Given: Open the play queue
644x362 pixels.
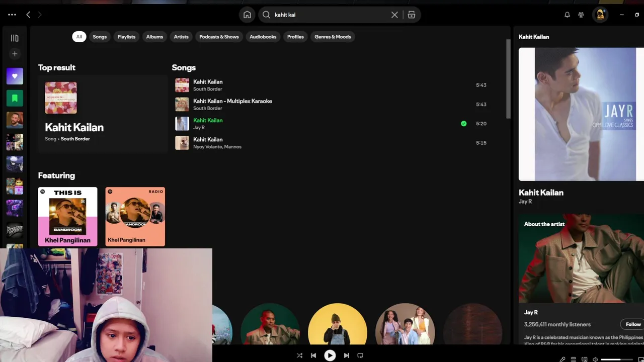Looking at the screenshot, I should point(573,359).
